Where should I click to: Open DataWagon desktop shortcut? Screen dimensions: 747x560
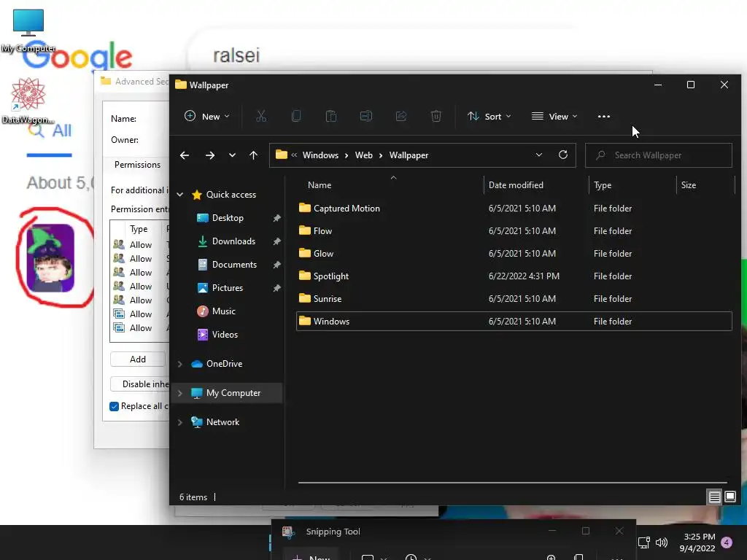click(x=28, y=101)
